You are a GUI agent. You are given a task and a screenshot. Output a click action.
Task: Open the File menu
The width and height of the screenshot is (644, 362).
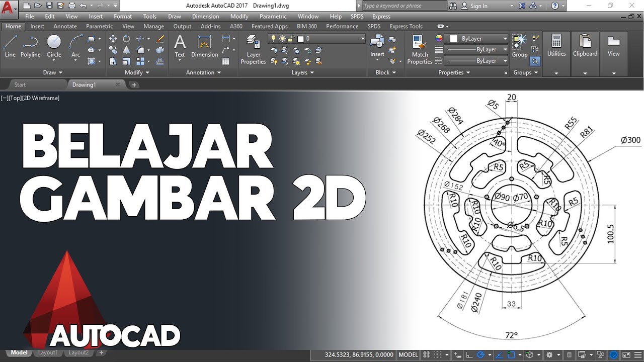[x=30, y=17]
